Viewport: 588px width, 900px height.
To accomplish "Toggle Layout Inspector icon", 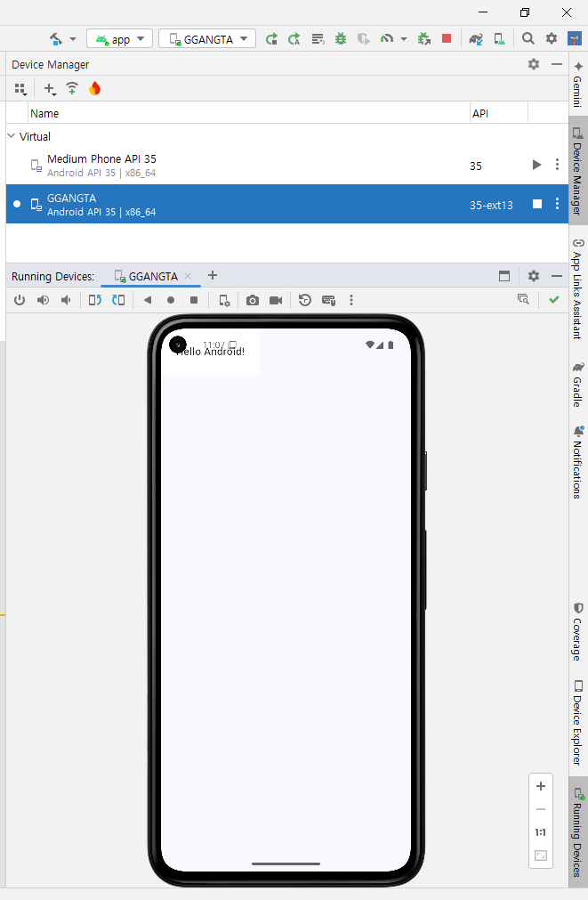I will (523, 299).
